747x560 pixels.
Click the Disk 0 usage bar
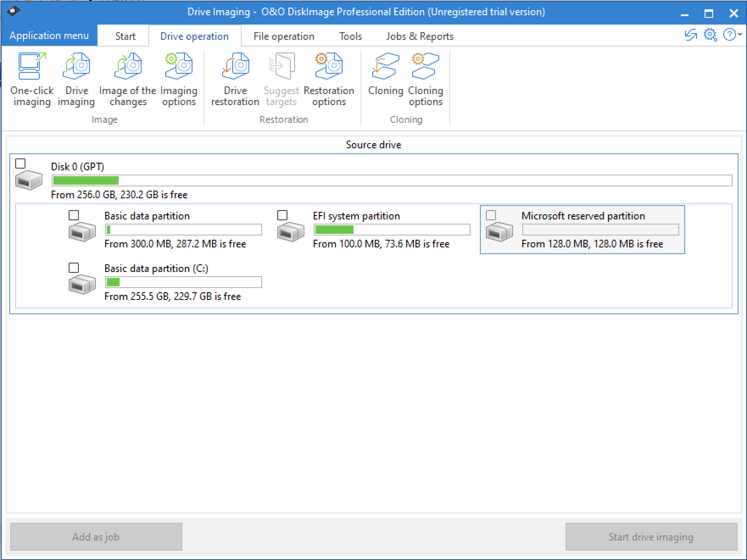pos(392,180)
